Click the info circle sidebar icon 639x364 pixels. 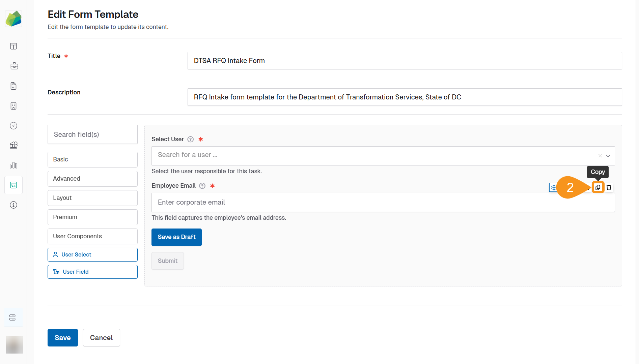tap(13, 205)
